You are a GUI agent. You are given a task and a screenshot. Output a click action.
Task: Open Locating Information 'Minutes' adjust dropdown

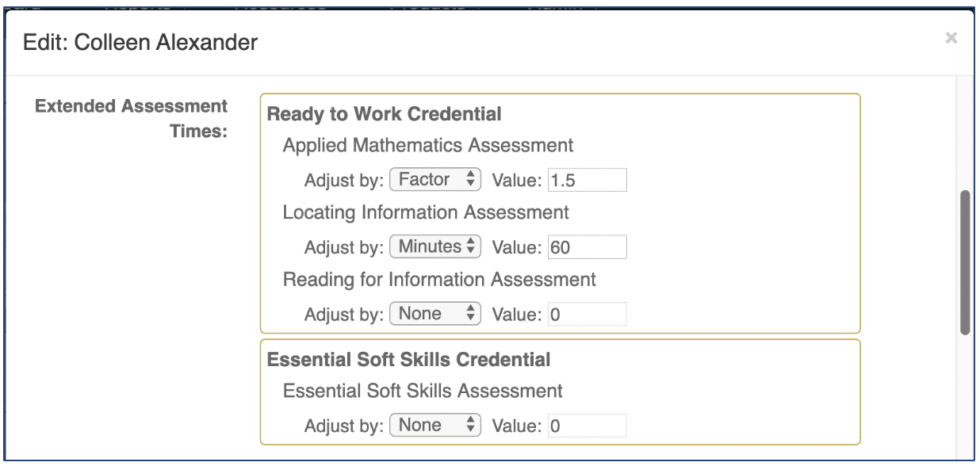pos(435,246)
